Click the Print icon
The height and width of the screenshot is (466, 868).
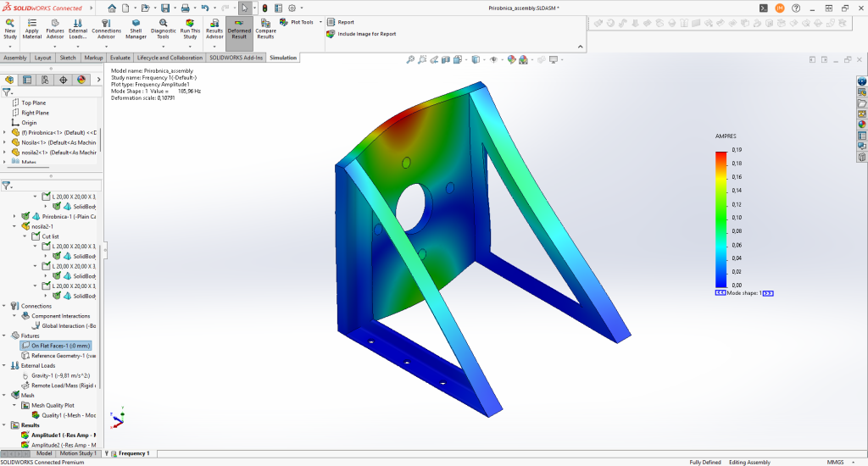186,8
